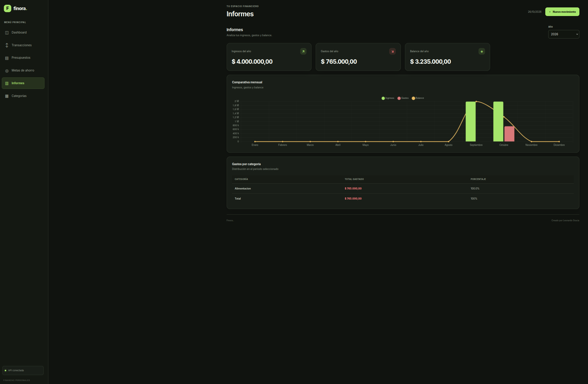
Task: Click the Comparativa mensual chart title
Action: click(247, 82)
